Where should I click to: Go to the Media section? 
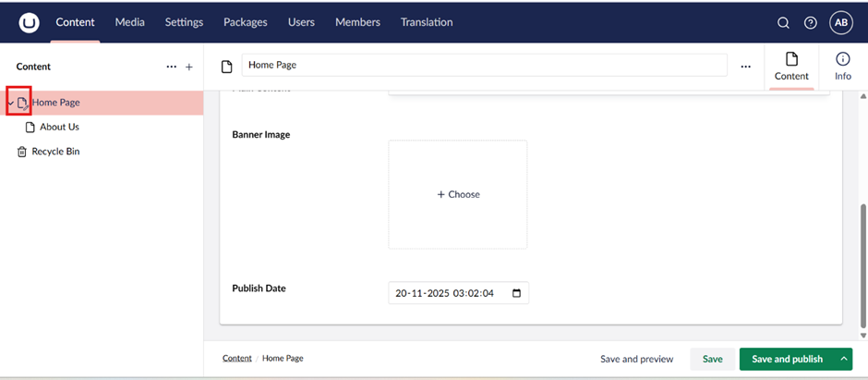pyautogui.click(x=129, y=22)
